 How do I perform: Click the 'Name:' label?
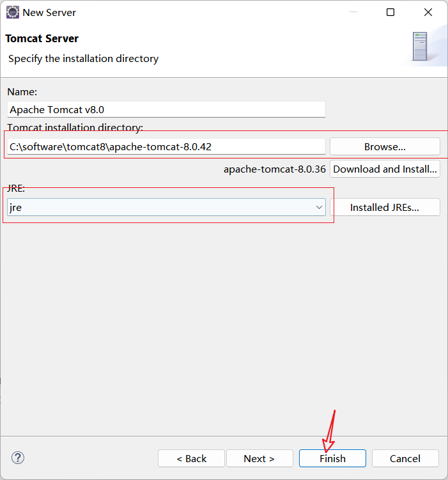point(22,92)
